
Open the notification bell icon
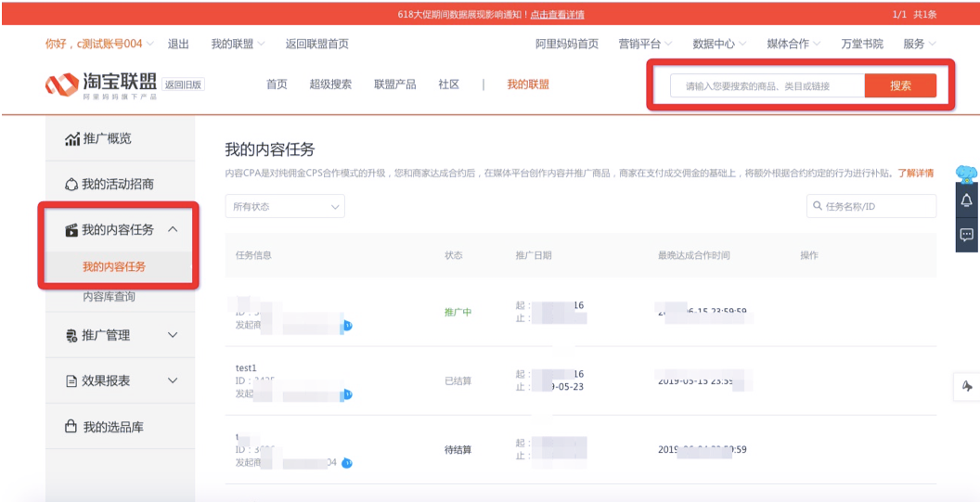966,200
